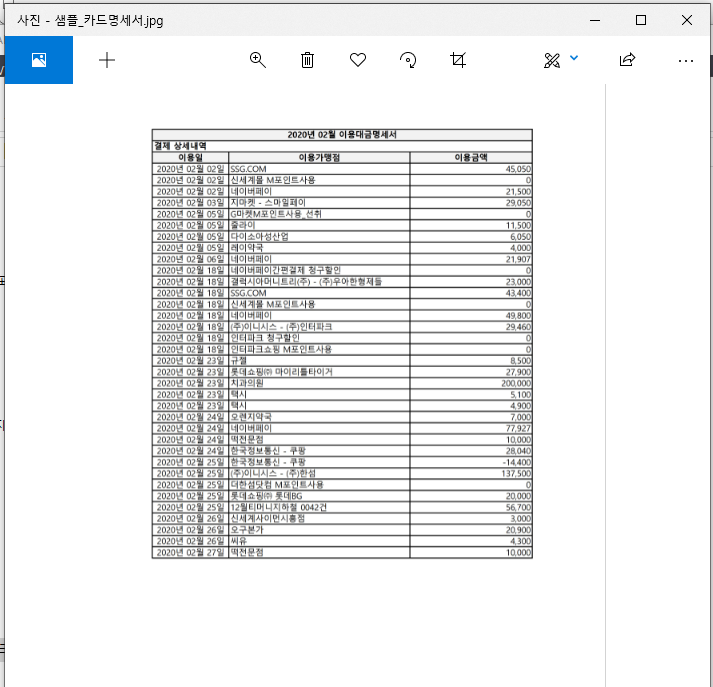Add photo to favorites with heart icon
The width and height of the screenshot is (713, 687).
358,60
